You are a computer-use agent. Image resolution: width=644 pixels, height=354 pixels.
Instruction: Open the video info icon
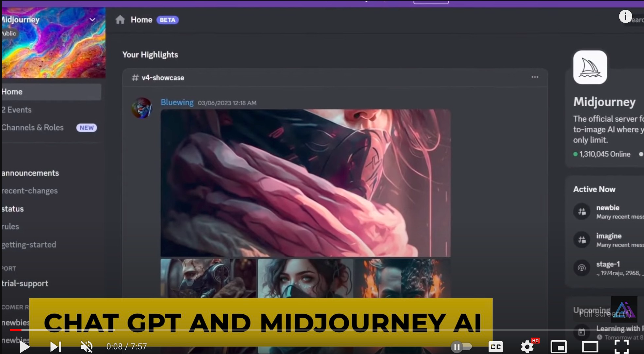(x=625, y=16)
